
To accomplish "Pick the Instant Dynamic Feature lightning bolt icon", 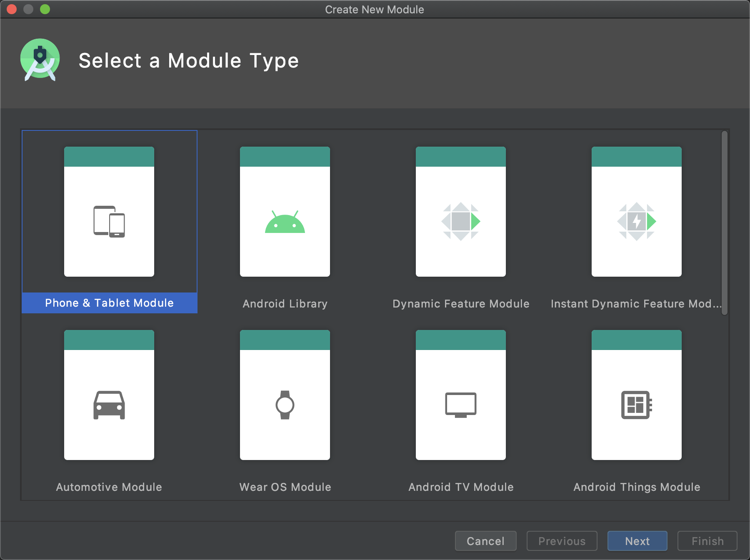I will [637, 221].
